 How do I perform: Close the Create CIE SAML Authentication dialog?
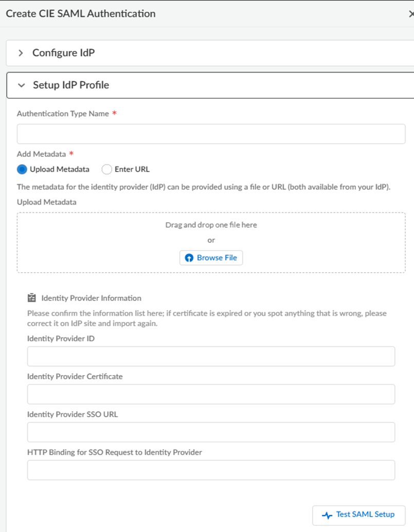pyautogui.click(x=411, y=14)
